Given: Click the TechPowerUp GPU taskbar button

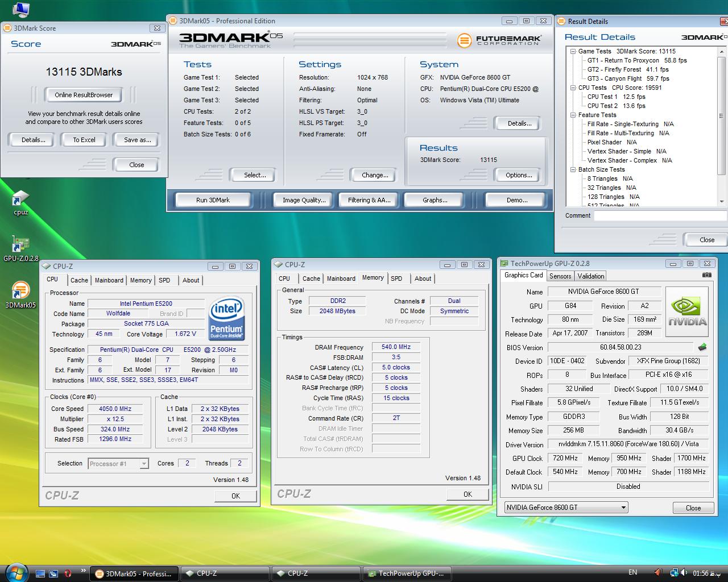Looking at the screenshot, I should (407, 573).
